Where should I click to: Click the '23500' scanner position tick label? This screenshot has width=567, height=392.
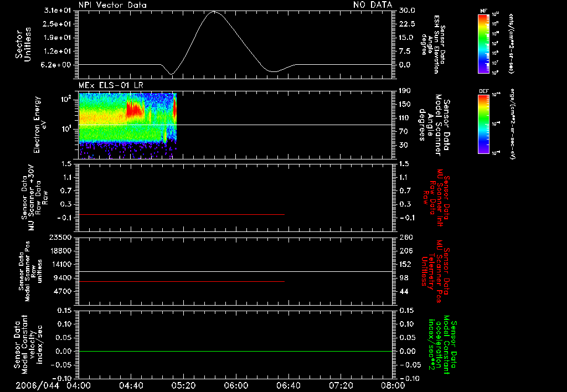tap(60, 237)
